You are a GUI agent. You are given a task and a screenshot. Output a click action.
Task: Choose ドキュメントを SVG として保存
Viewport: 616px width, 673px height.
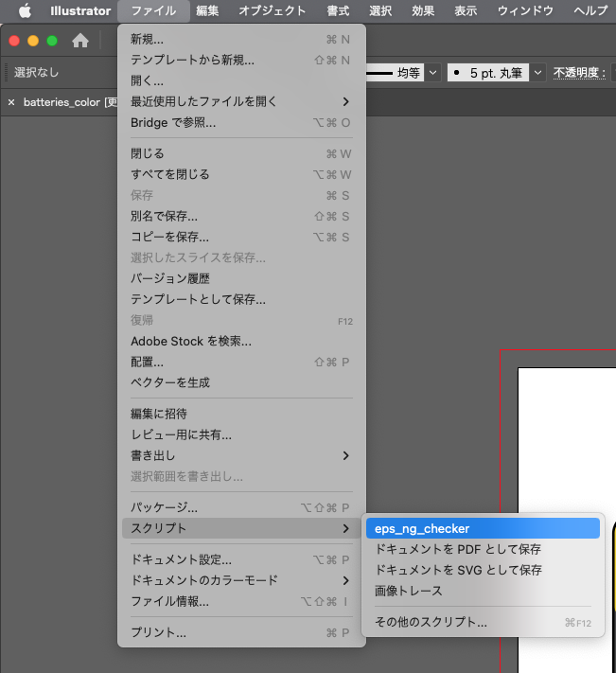pos(483,570)
